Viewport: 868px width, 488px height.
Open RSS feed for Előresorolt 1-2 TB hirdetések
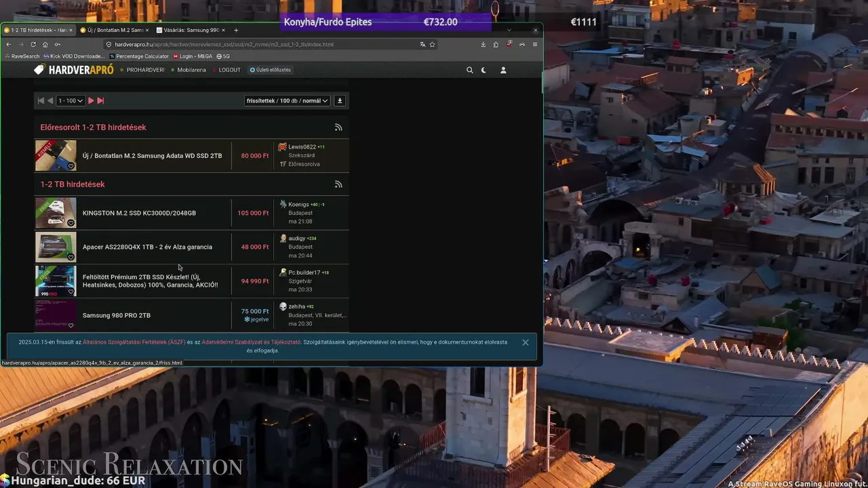click(x=338, y=127)
